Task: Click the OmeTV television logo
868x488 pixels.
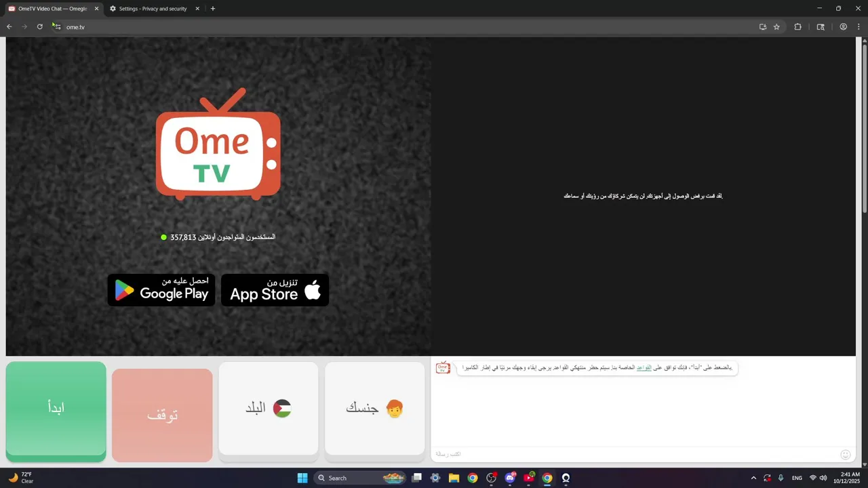Action: point(218,144)
